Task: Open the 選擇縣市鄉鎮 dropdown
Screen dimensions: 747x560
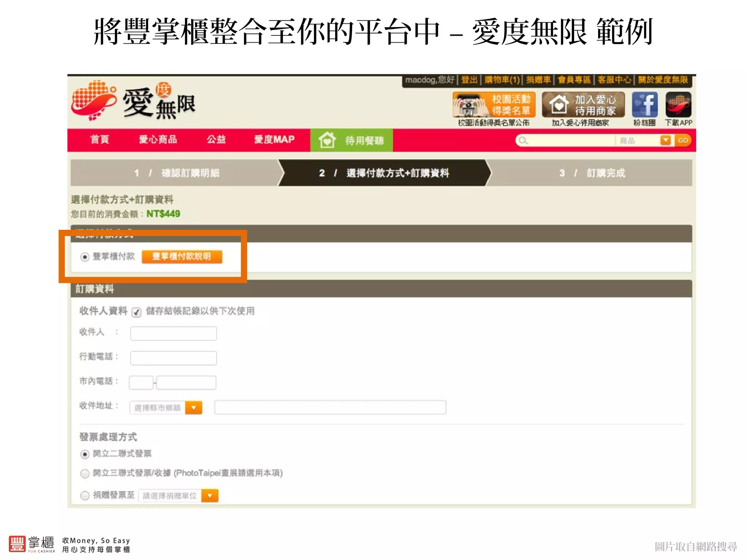Action: (x=166, y=408)
